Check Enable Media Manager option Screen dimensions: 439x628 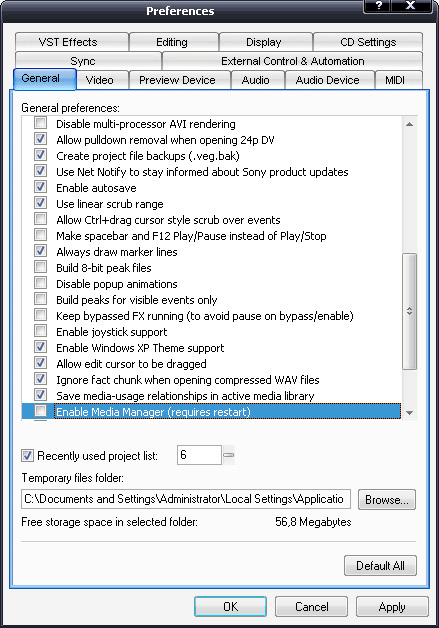40,411
